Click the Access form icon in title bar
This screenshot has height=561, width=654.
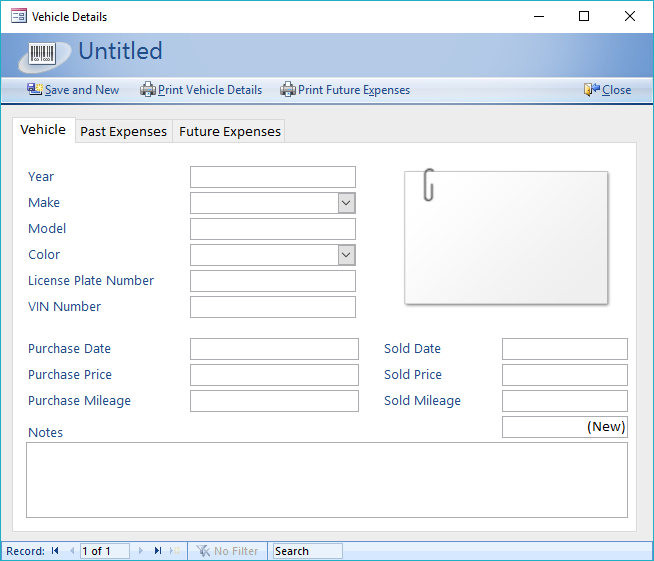click(x=18, y=16)
